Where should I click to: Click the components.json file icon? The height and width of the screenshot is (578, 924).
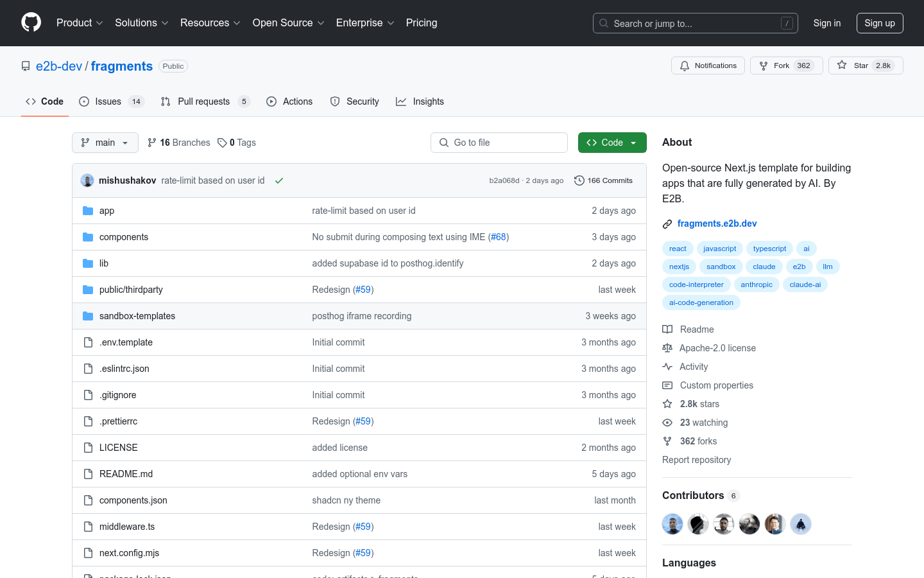[x=88, y=500]
